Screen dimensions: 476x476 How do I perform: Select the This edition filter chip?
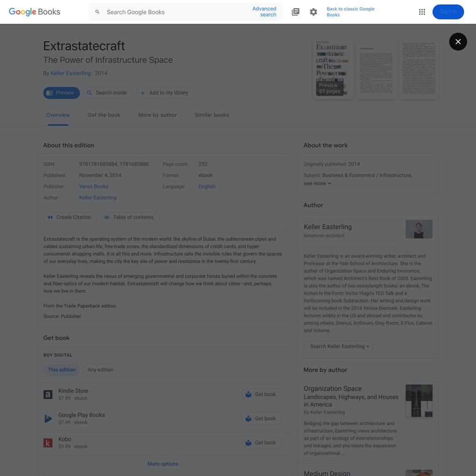coord(61,370)
